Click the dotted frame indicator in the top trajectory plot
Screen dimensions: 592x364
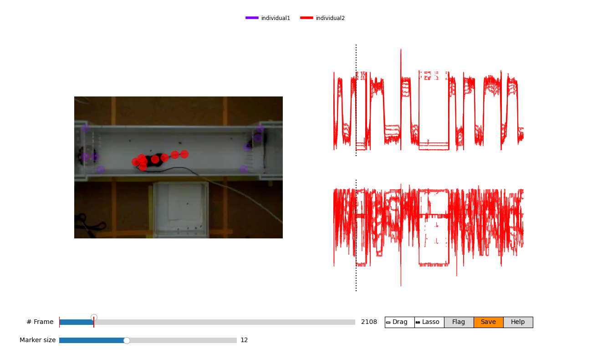click(356, 100)
